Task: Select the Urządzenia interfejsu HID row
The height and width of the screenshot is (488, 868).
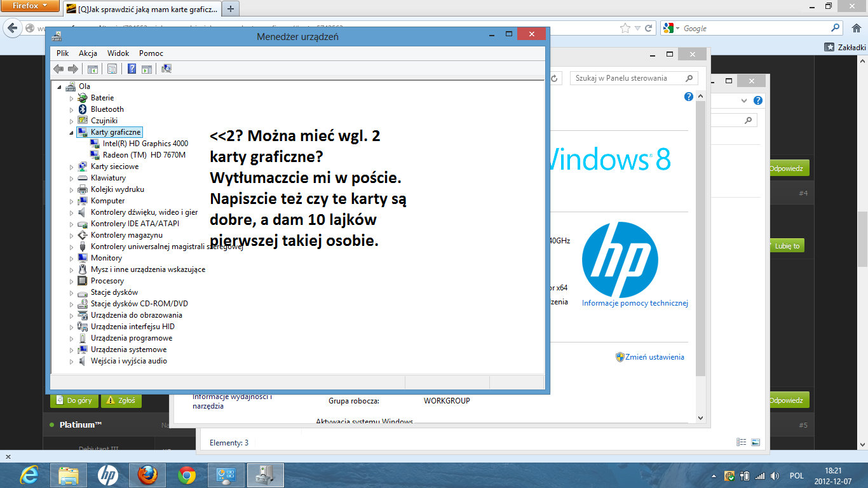Action: coord(133,327)
